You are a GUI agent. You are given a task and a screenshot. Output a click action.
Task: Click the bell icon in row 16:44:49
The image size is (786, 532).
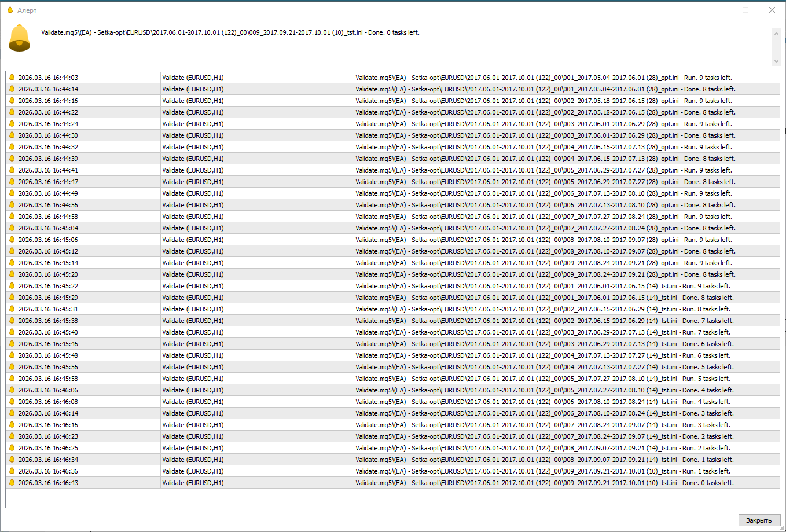click(12, 193)
